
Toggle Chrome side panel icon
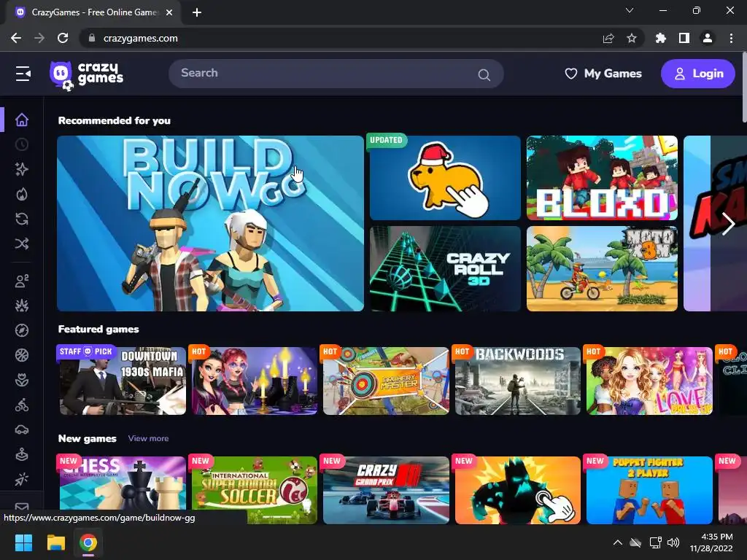[684, 38]
